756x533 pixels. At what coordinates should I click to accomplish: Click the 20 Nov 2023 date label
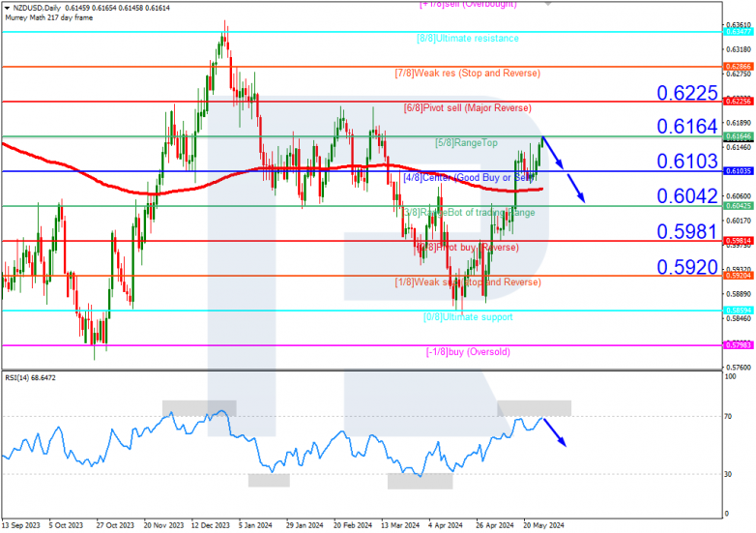coord(163,525)
